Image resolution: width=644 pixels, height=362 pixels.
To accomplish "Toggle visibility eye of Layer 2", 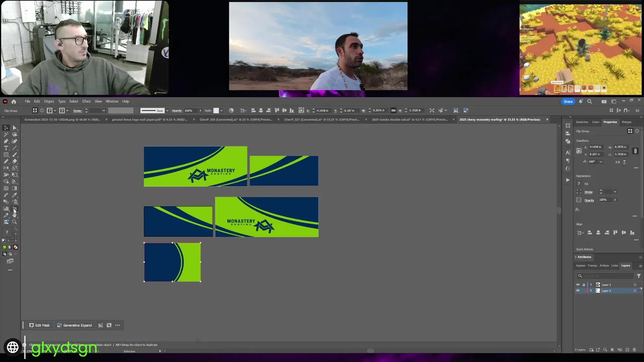I will 578,291.
